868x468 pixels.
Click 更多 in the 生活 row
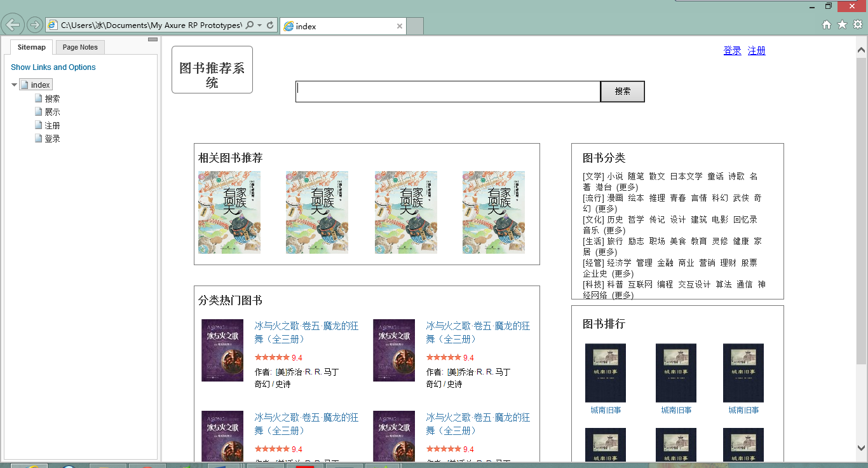pyautogui.click(x=606, y=252)
